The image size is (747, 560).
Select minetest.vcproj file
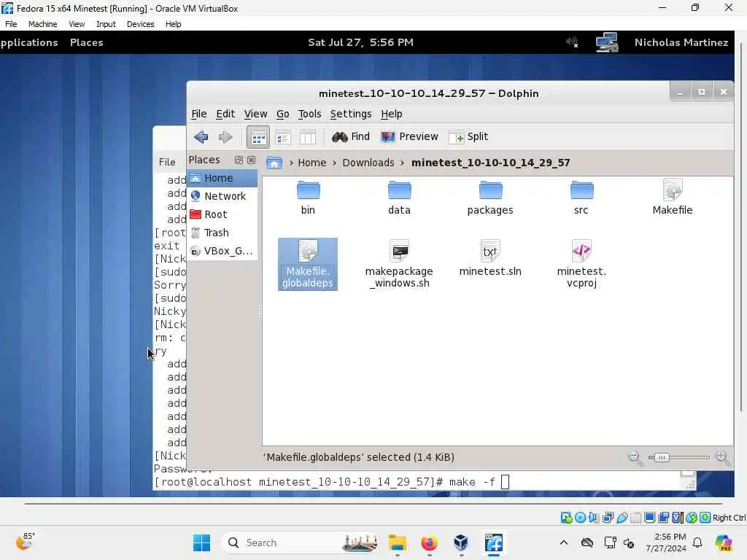click(581, 264)
